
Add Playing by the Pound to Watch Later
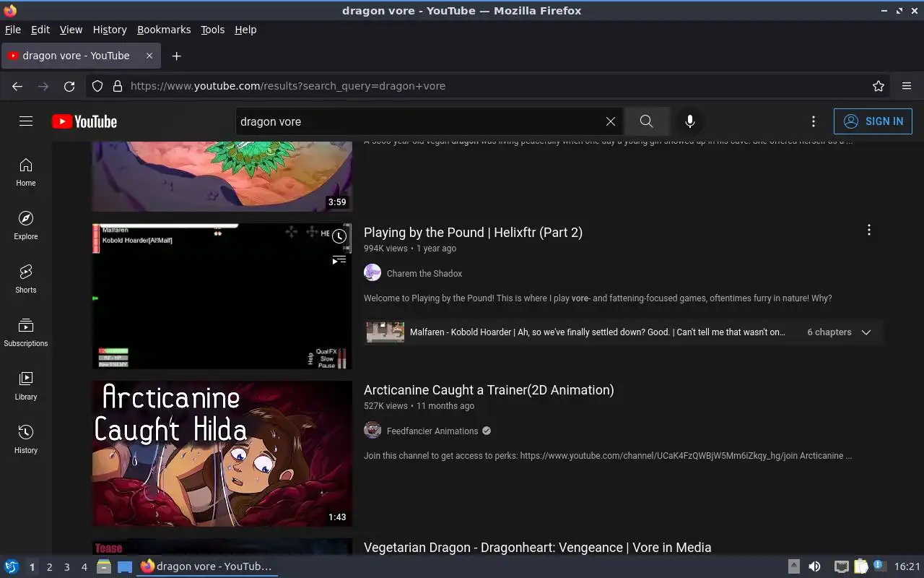point(339,236)
